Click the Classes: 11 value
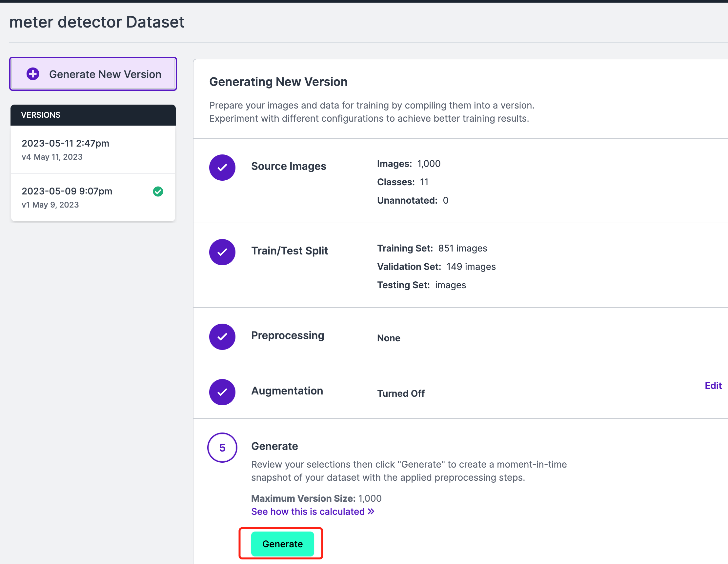This screenshot has width=728, height=564. 403,182
